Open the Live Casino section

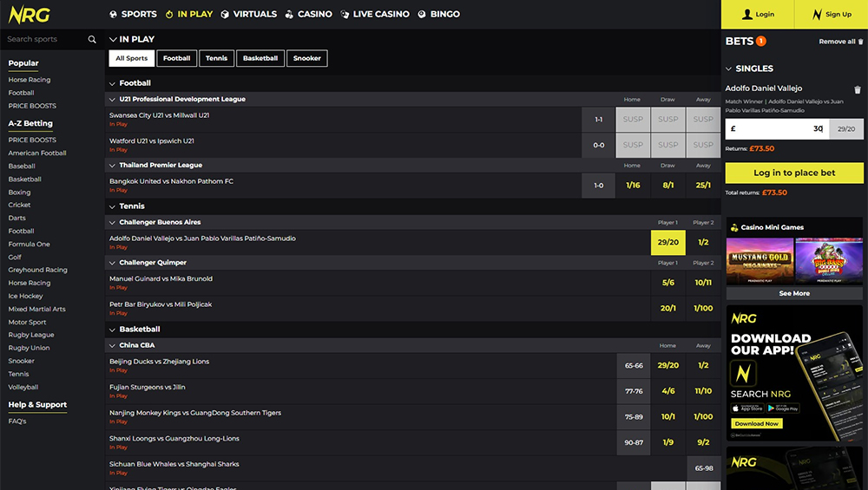[x=375, y=15]
